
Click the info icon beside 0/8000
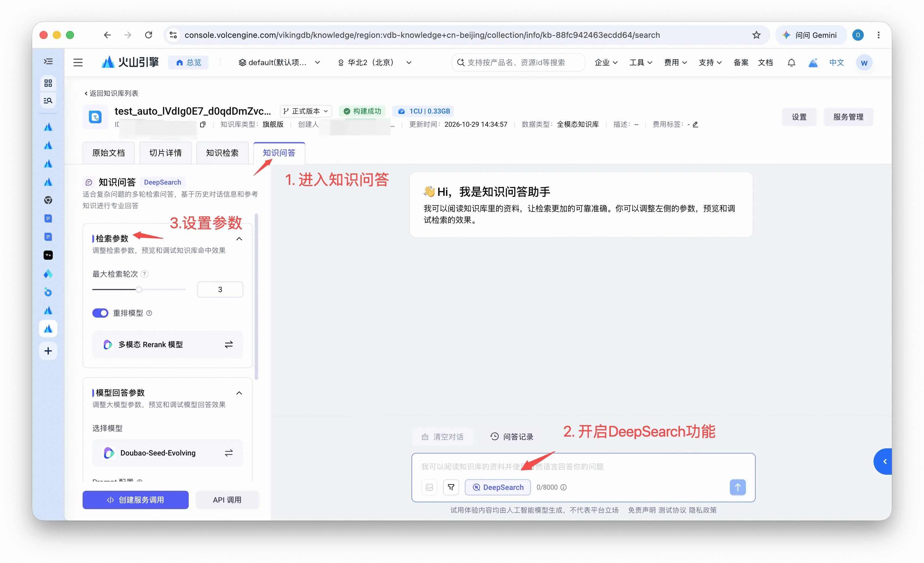[x=564, y=487]
